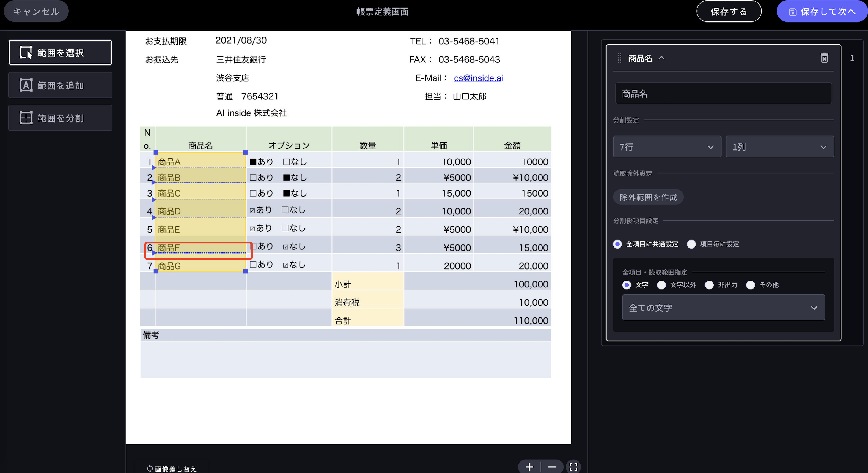Click the split marker below 商品A
The width and height of the screenshot is (868, 473).
[154, 167]
